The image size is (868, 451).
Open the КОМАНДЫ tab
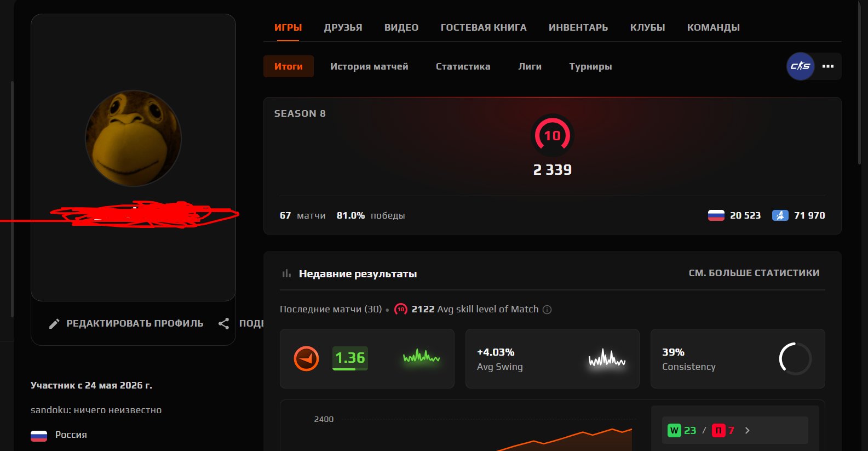pyautogui.click(x=714, y=27)
